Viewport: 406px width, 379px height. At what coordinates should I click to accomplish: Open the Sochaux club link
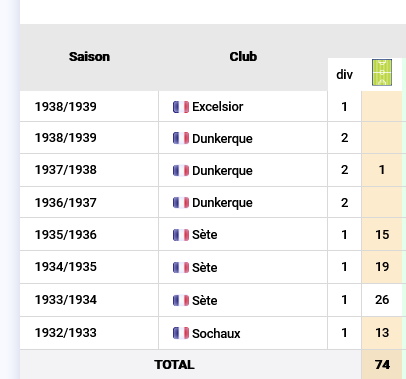pos(216,333)
